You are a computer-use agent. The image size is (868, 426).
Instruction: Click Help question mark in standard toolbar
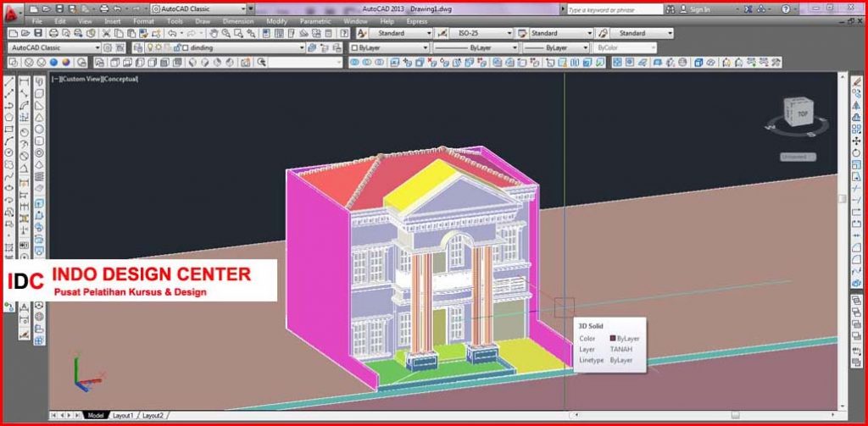346,33
